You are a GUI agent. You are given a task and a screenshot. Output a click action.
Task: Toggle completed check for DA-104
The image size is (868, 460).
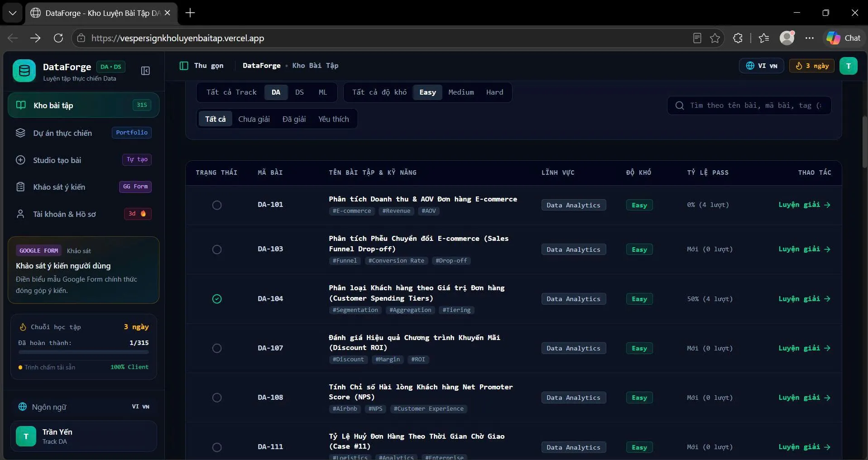tap(217, 299)
